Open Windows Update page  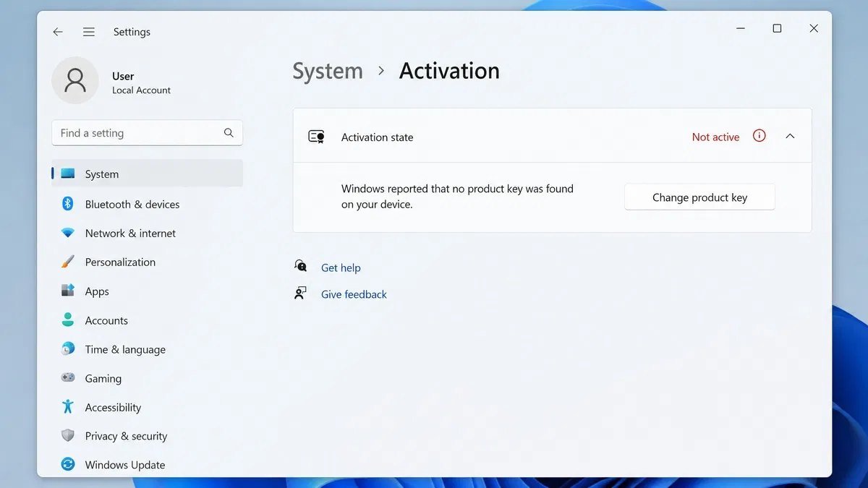tap(147, 464)
